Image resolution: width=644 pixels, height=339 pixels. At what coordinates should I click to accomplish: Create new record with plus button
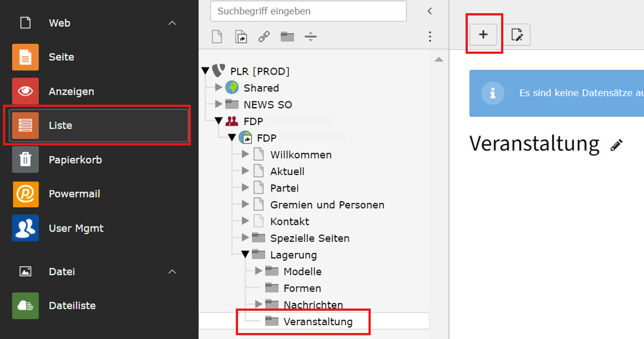pos(483,34)
